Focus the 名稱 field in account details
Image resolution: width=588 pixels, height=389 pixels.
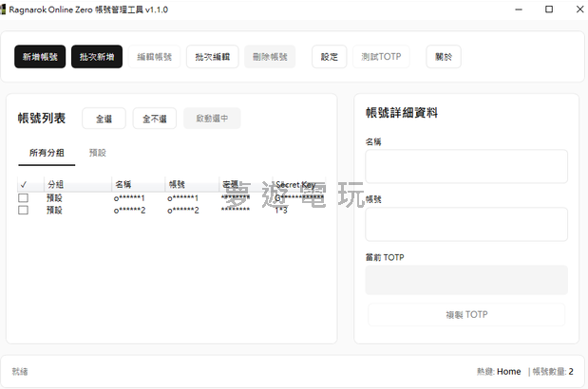click(x=465, y=166)
